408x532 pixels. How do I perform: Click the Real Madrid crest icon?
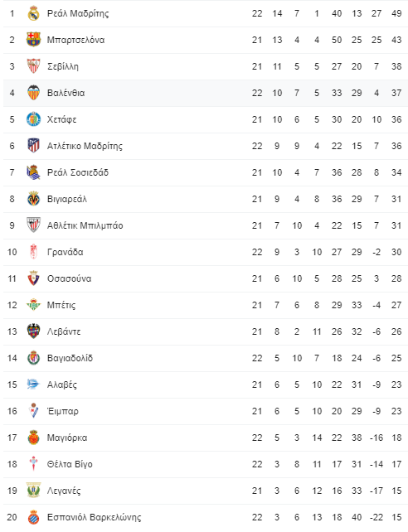coord(33,13)
